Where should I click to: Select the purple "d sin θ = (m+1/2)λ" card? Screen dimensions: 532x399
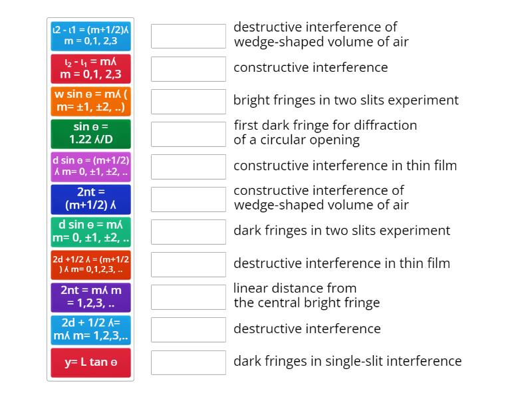point(90,166)
